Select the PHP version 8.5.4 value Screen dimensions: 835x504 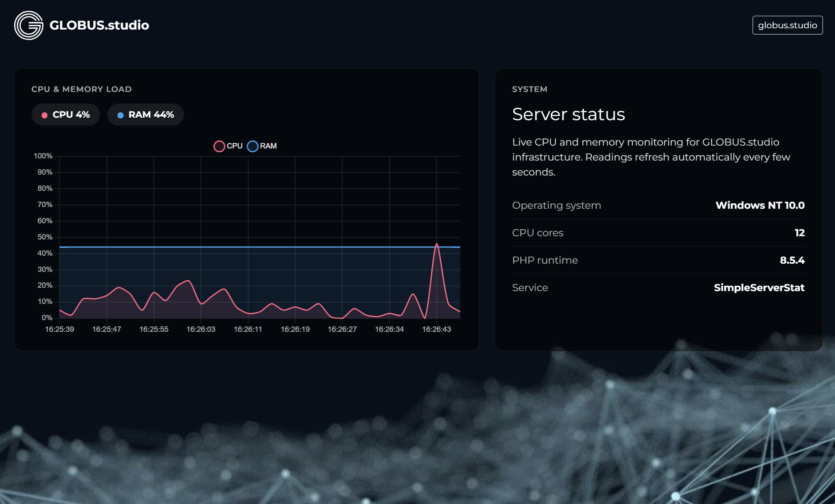(792, 260)
